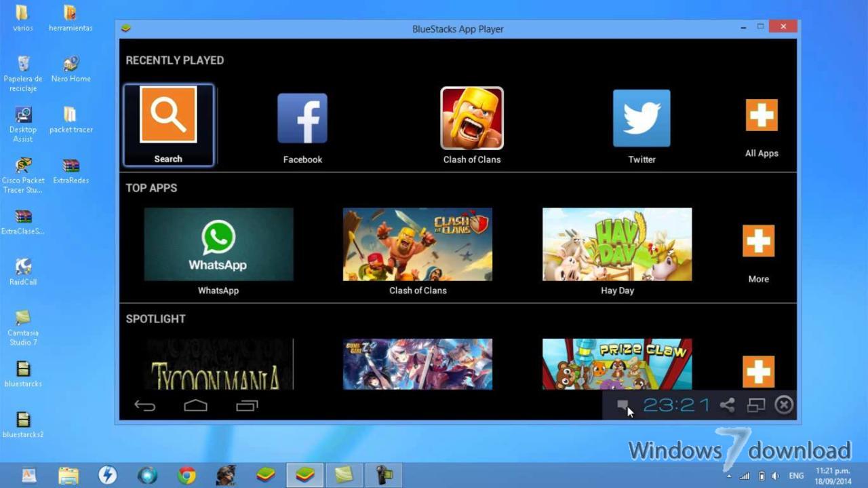
Task: Select the ExtraClaseS archive on the desktop
Action: (23, 222)
